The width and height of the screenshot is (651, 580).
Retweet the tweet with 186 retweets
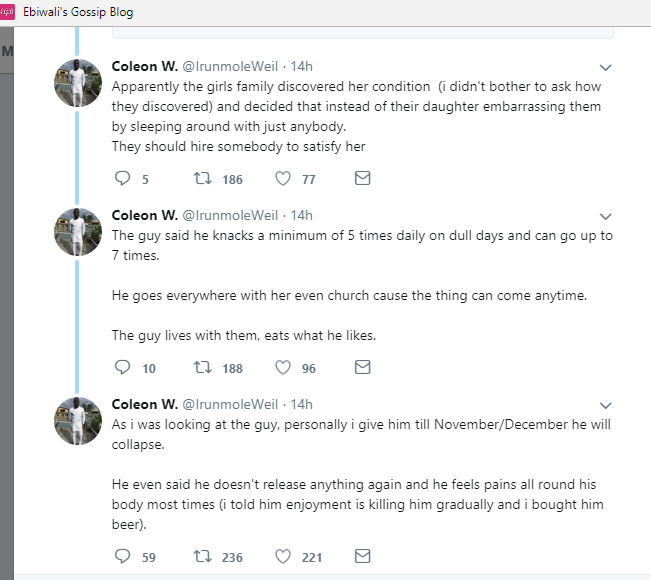203,179
